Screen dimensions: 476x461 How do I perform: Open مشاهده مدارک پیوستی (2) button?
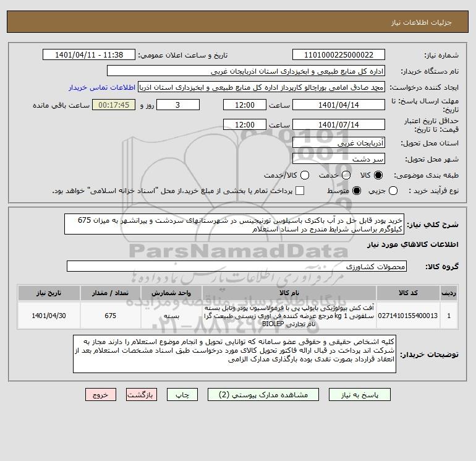(x=263, y=395)
